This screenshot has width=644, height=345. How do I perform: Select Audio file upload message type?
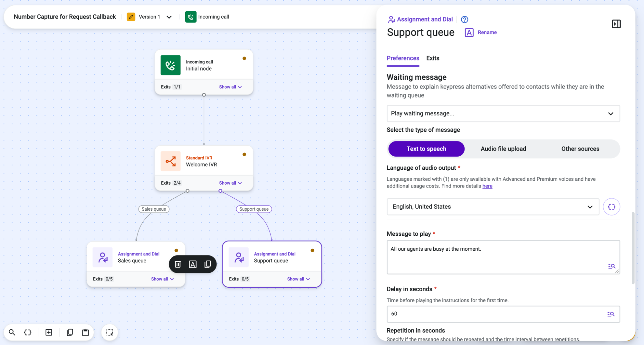tap(503, 149)
